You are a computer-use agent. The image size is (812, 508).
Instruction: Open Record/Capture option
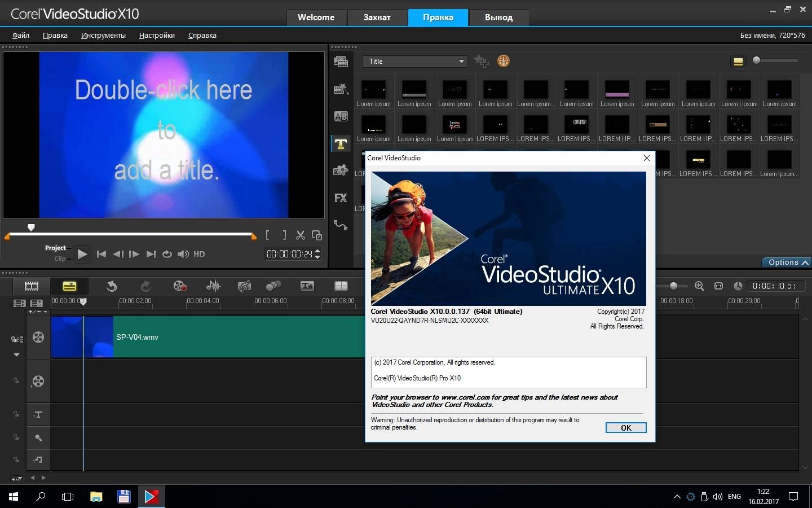(180, 286)
